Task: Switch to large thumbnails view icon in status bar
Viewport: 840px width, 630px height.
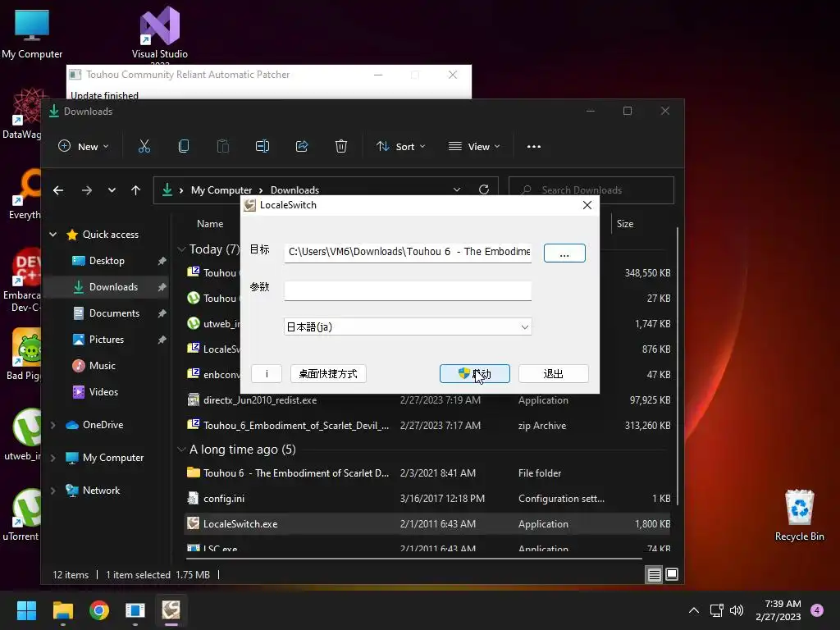Action: pyautogui.click(x=672, y=575)
